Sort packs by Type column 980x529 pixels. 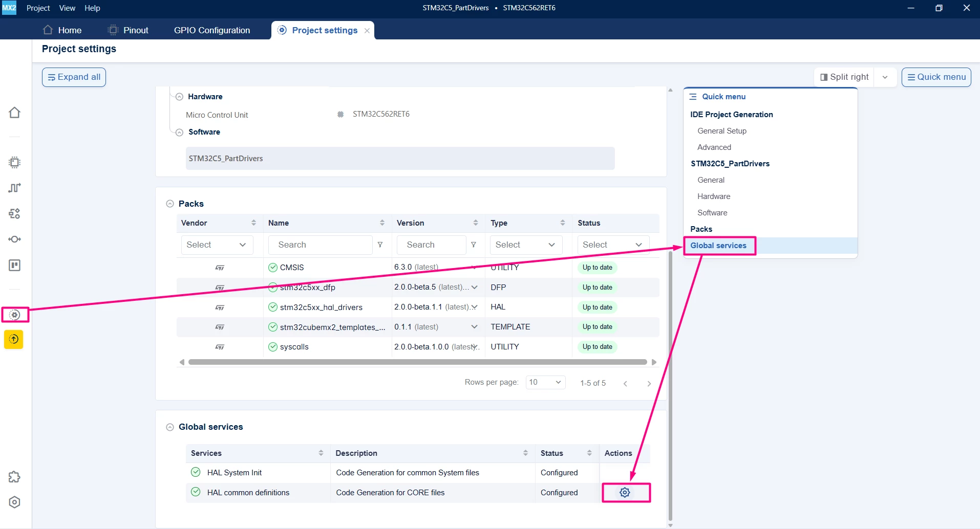pyautogui.click(x=563, y=223)
